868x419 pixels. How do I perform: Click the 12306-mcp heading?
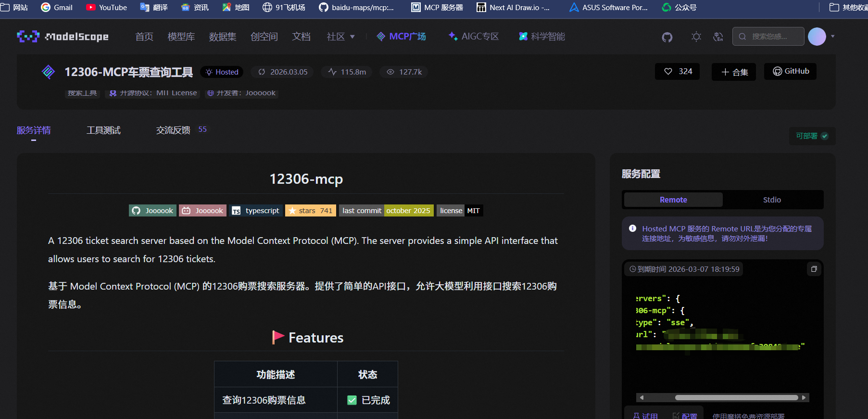pyautogui.click(x=306, y=179)
